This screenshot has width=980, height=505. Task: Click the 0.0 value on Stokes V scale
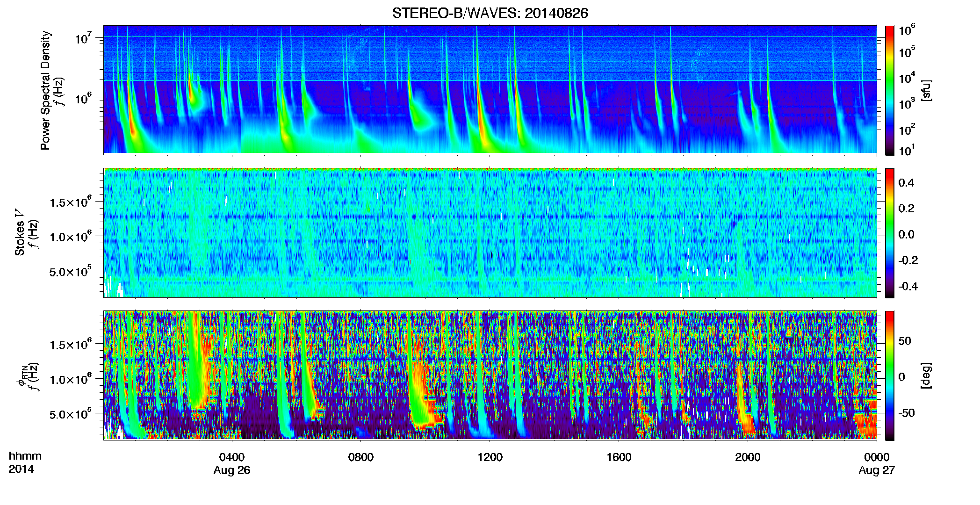(906, 234)
